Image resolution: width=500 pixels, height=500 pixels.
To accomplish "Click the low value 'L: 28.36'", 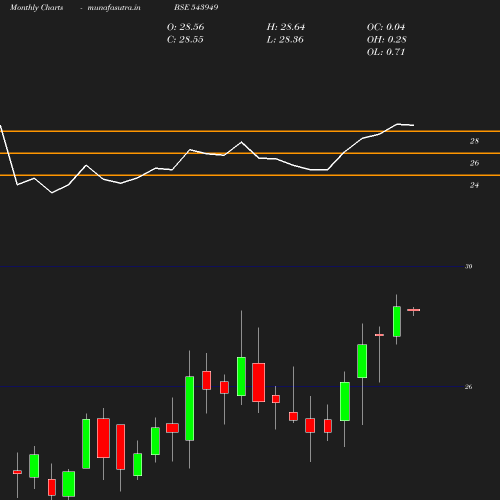I will [285, 40].
